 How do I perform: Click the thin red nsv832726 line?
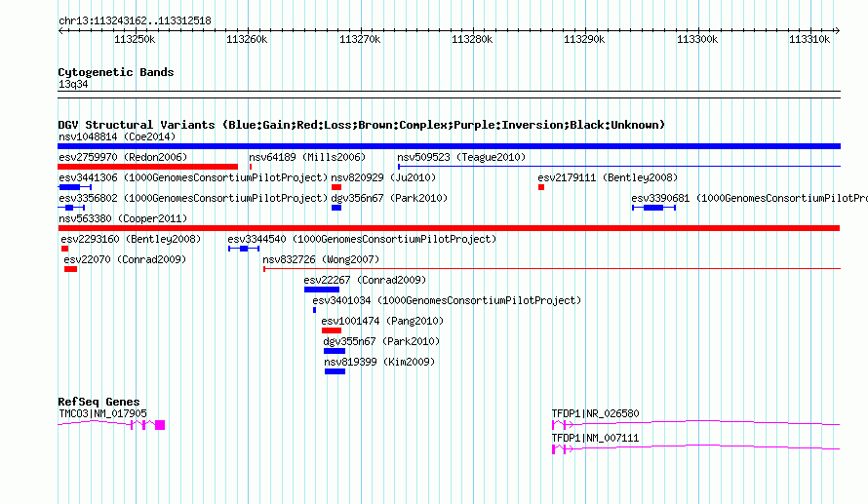point(552,269)
